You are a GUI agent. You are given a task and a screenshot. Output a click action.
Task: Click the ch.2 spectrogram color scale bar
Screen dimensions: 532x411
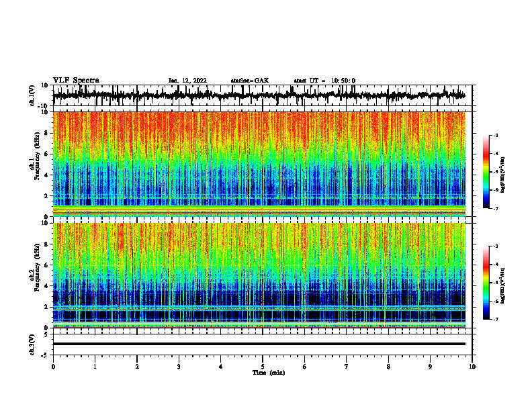click(x=486, y=283)
